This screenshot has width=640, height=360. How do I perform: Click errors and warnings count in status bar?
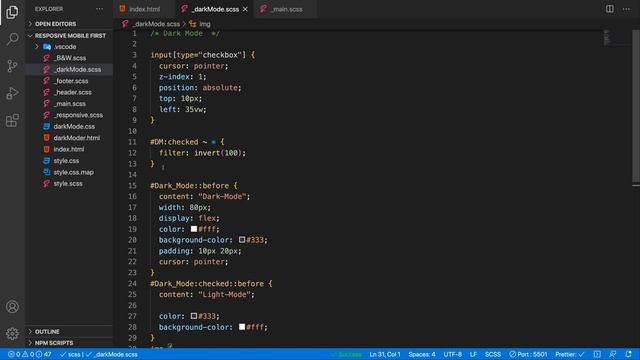pos(30,354)
